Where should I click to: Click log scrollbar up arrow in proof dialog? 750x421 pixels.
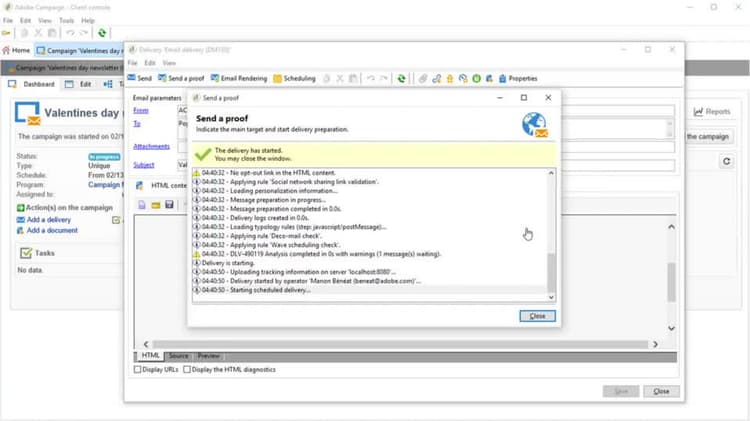point(551,173)
